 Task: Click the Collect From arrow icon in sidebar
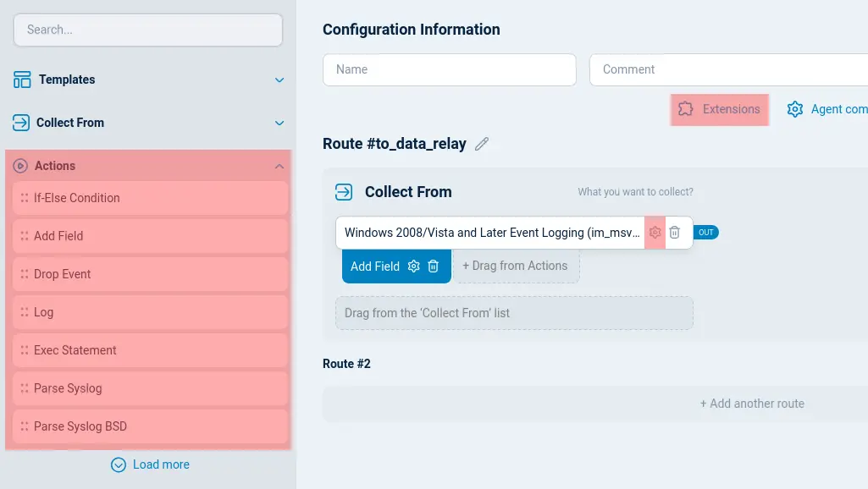(19, 123)
